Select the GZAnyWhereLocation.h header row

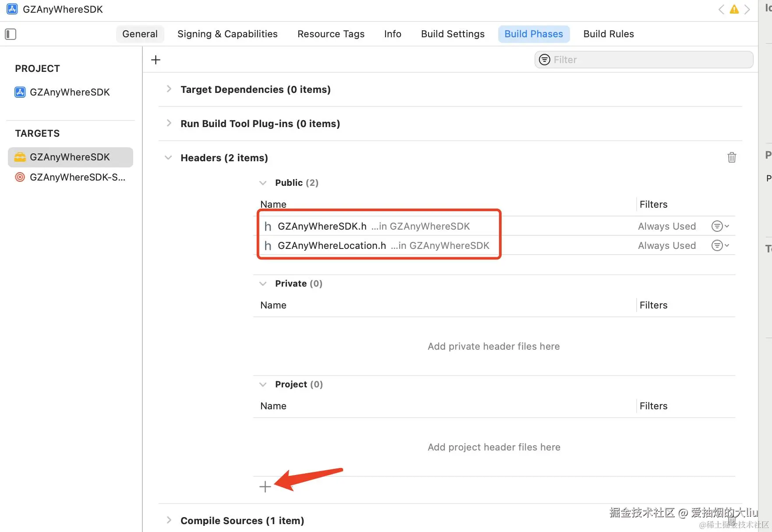[494, 245]
